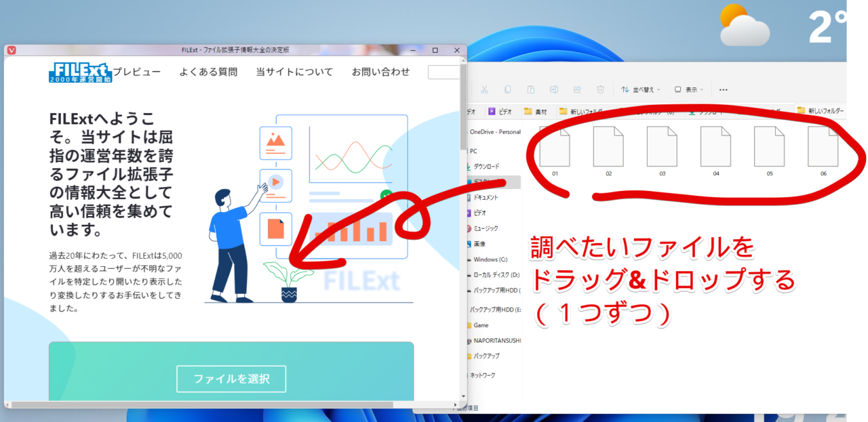Click the Copy icon in Explorer toolbar
The height and width of the screenshot is (422, 868).
[x=508, y=89]
